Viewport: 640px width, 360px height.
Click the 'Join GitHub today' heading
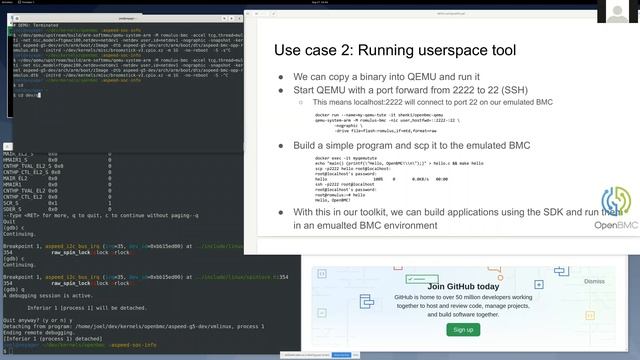coord(463,287)
